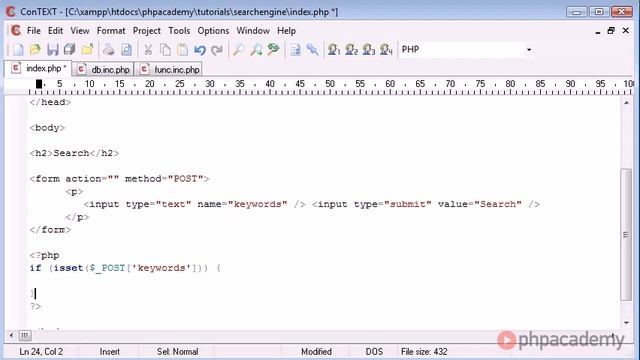Open the Window menu
The height and width of the screenshot is (360, 640).
point(253,31)
